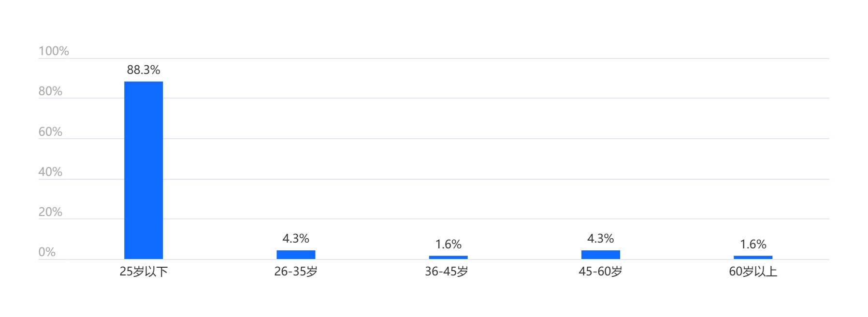Image resolution: width=868 pixels, height=317 pixels.
Task: Click the blue bar for 26-35岁
Action: point(296,255)
